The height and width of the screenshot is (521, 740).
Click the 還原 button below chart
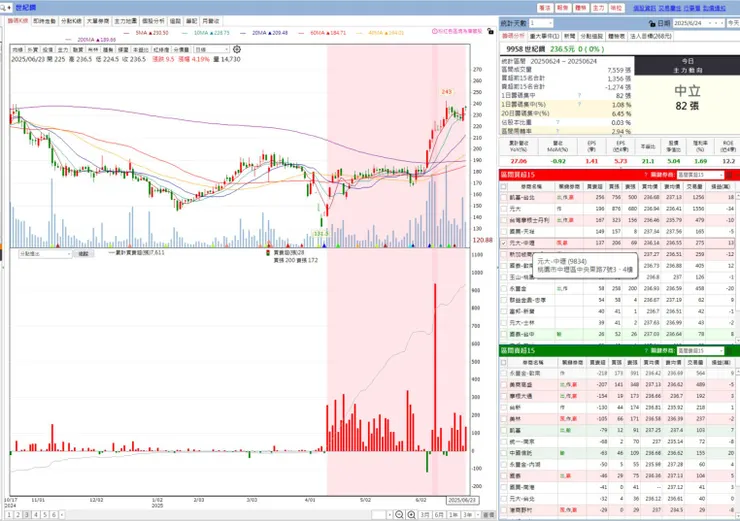pyautogui.click(x=488, y=515)
